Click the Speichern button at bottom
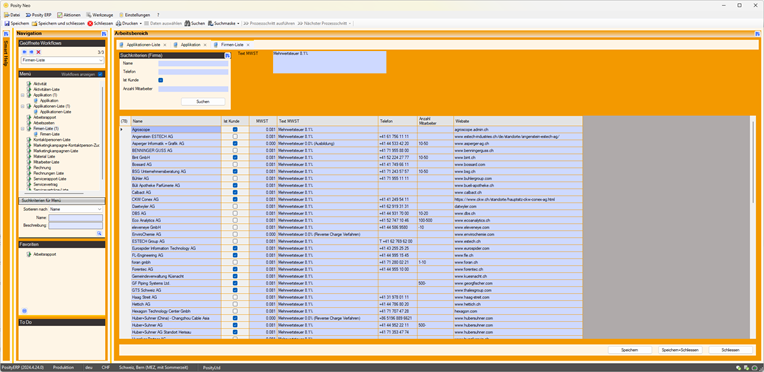 (630, 350)
